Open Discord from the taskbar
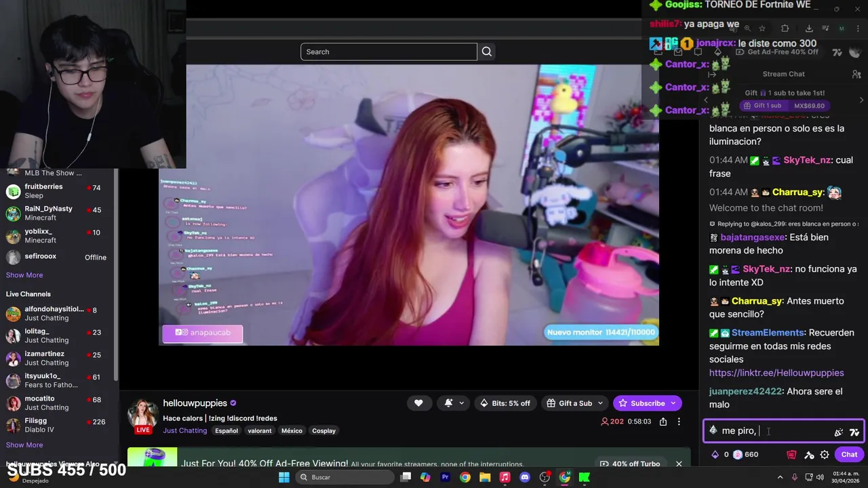This screenshot has width=868, height=488. click(x=524, y=477)
